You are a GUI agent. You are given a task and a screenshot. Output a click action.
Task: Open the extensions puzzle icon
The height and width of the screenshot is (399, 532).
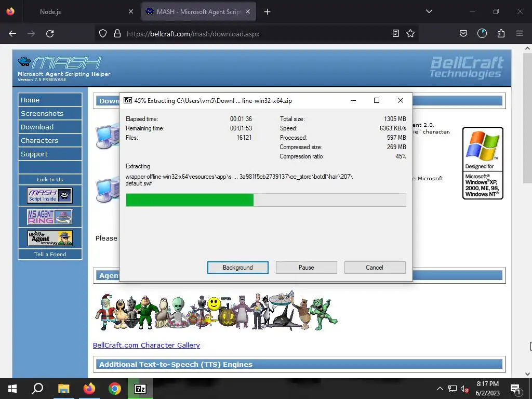tap(501, 34)
